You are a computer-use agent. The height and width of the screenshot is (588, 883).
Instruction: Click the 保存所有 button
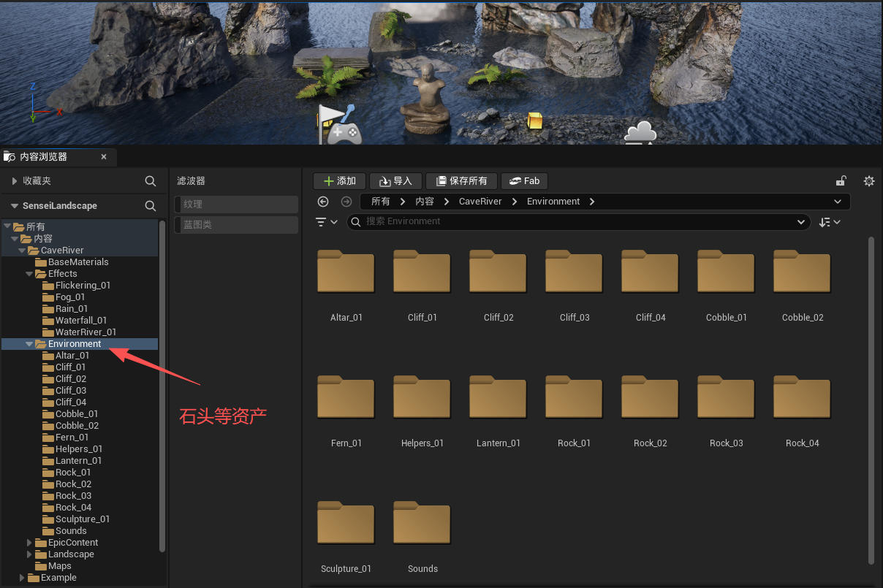[461, 181]
